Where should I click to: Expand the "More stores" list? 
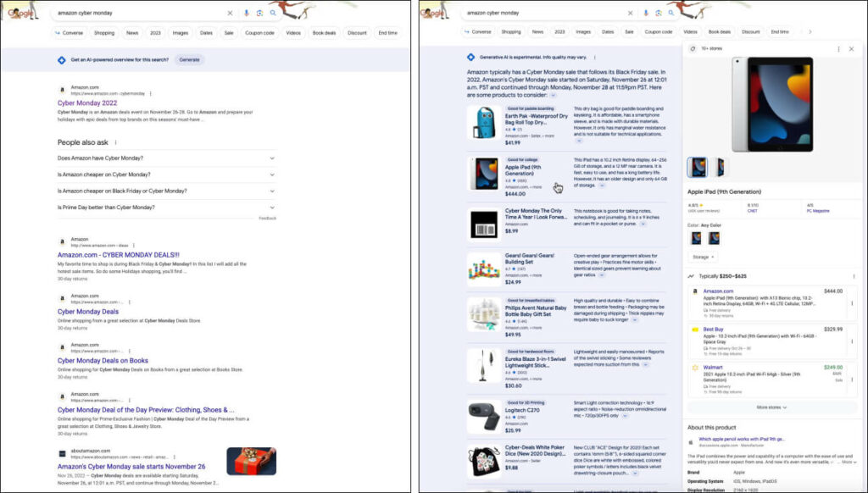(x=771, y=407)
